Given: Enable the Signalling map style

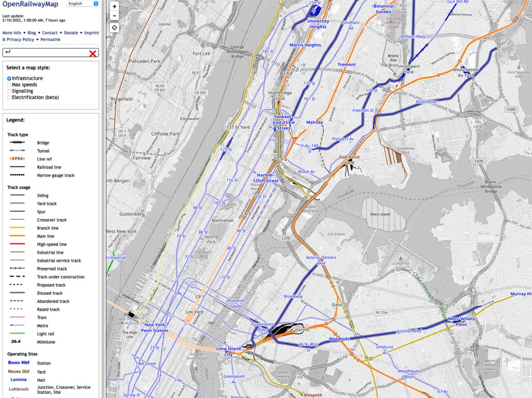Looking at the screenshot, I should [x=9, y=91].
